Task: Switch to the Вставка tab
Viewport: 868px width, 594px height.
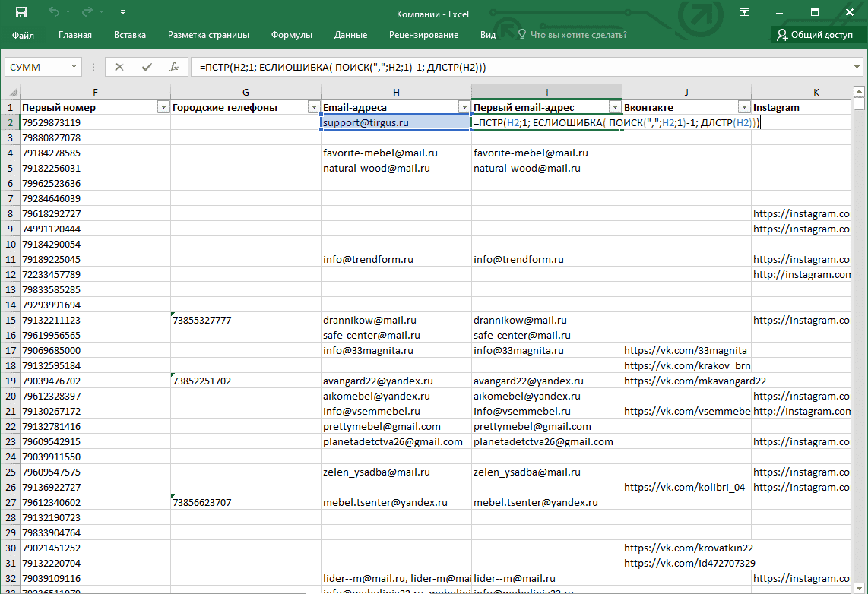Action: click(130, 35)
